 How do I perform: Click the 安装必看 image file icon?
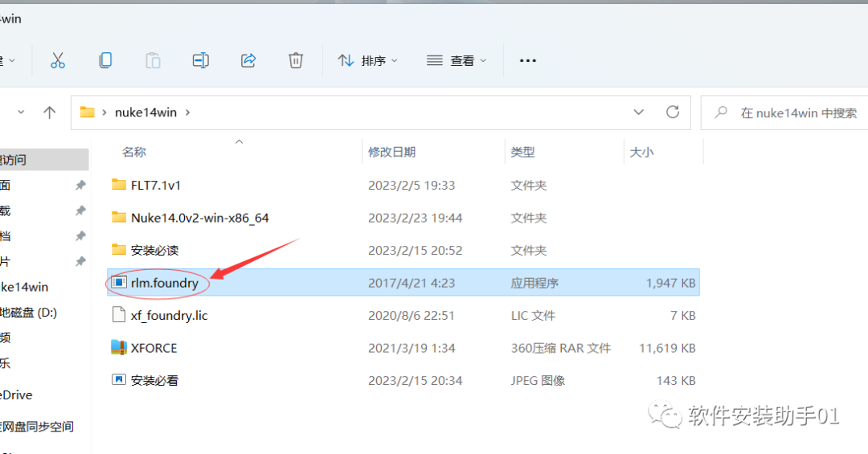click(118, 380)
